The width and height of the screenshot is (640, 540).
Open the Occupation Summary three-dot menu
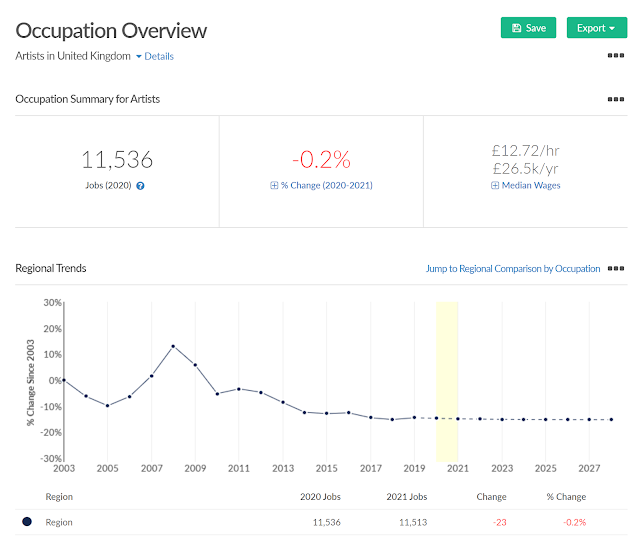click(x=616, y=99)
